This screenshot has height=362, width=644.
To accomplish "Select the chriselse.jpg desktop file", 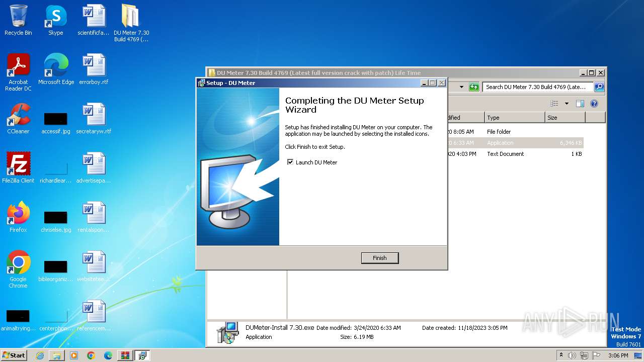I will click(56, 222).
